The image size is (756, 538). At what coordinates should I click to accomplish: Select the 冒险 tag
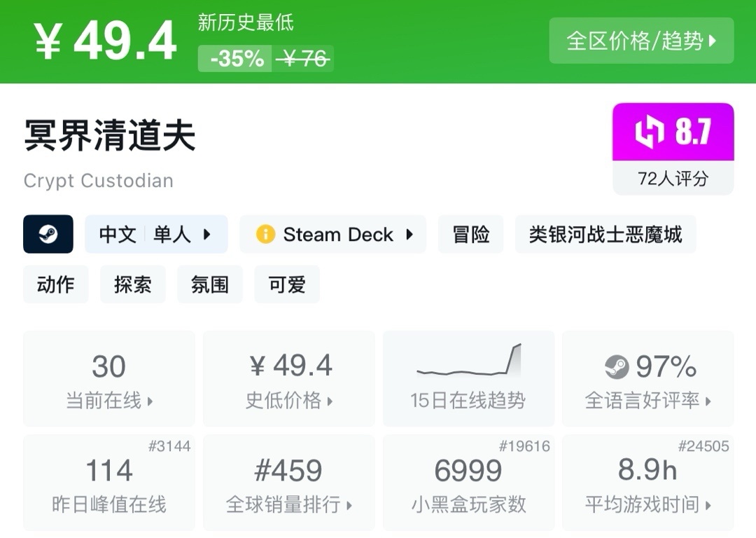pos(471,234)
